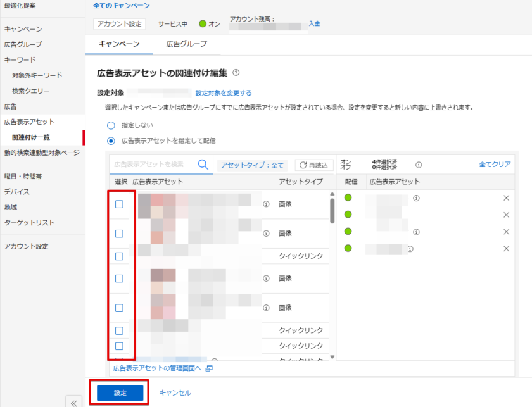Click the 全てクリア link
Screen dimensions: 532x407
[x=495, y=165]
